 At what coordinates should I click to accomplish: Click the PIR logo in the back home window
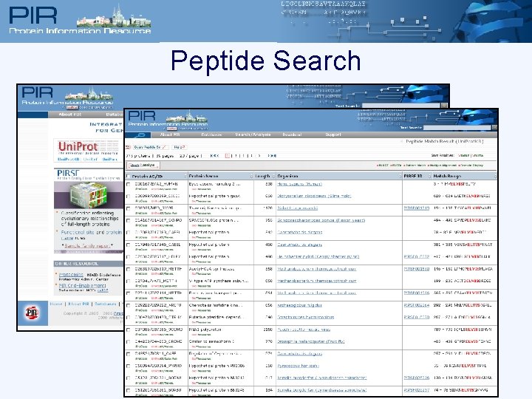point(38,92)
